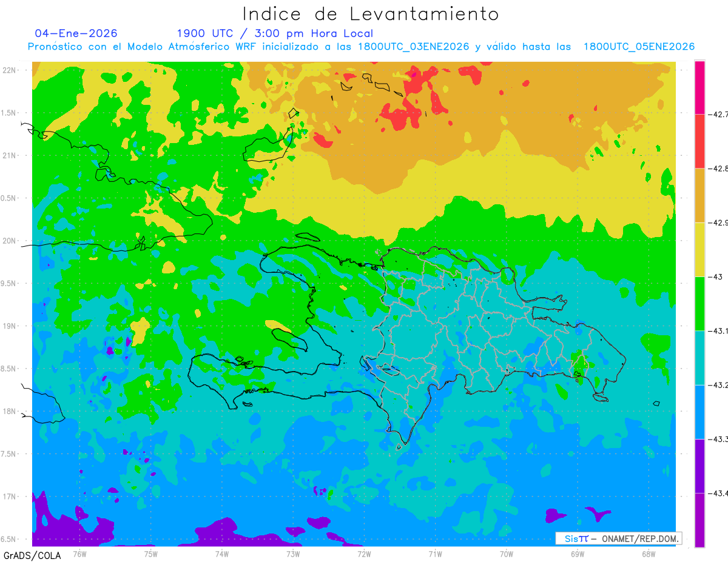Click the latitude label "18N"
This screenshot has width=728, height=562.
(9, 412)
